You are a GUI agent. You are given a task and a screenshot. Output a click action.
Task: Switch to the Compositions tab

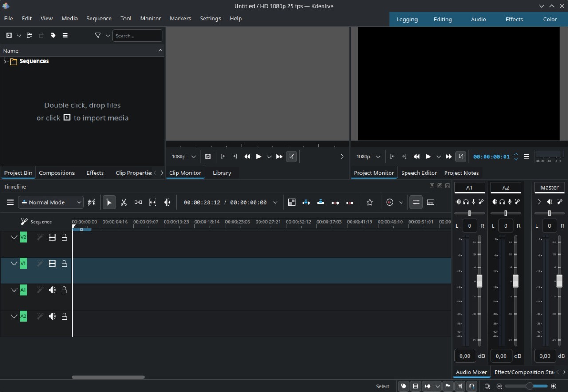pos(57,173)
